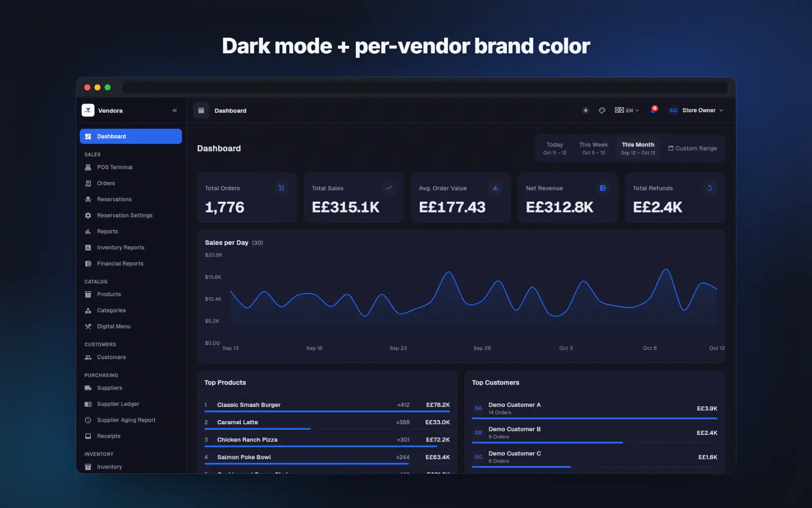Click bar chart icon on Avg. Order Value
The image size is (812, 508).
pyautogui.click(x=495, y=188)
